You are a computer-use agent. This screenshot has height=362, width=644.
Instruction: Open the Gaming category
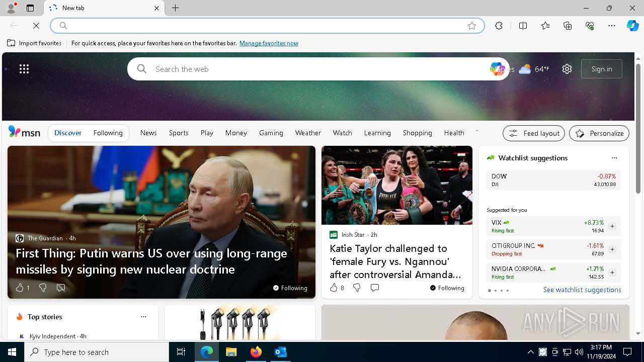[271, 133]
